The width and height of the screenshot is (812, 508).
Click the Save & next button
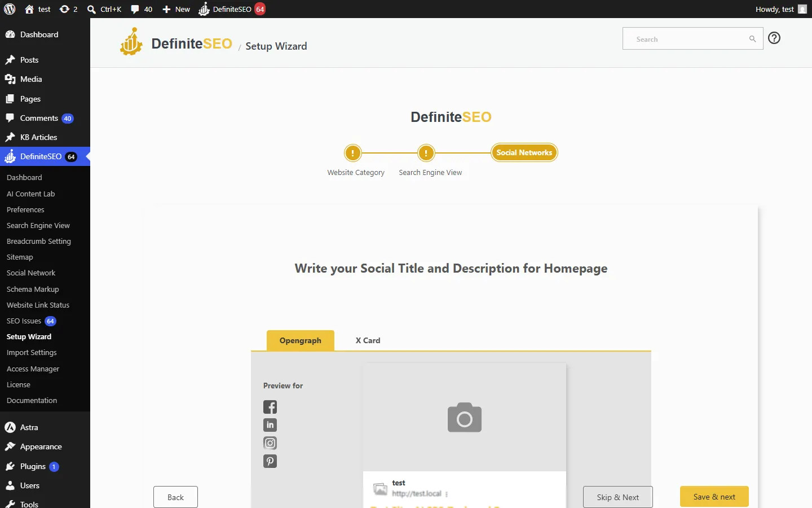pos(714,497)
